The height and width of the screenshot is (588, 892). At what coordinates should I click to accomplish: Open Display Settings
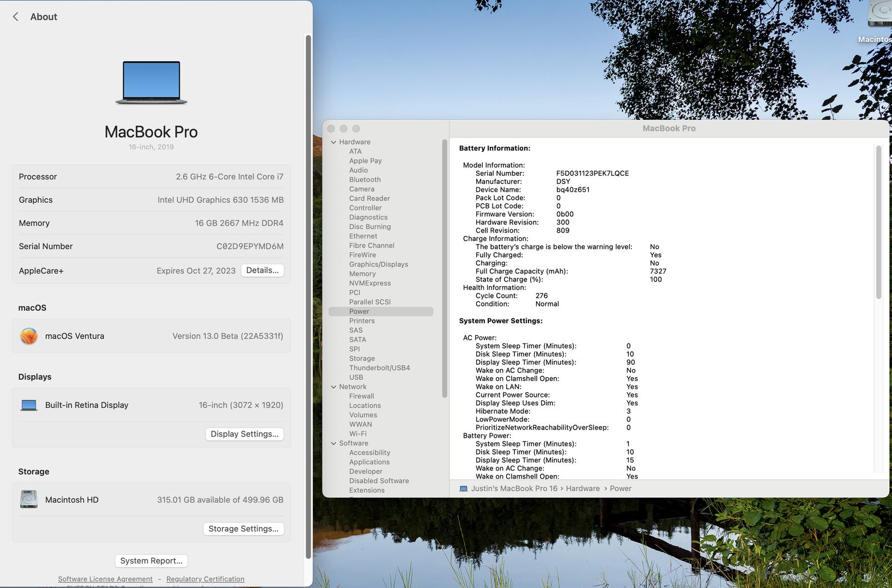pos(244,434)
